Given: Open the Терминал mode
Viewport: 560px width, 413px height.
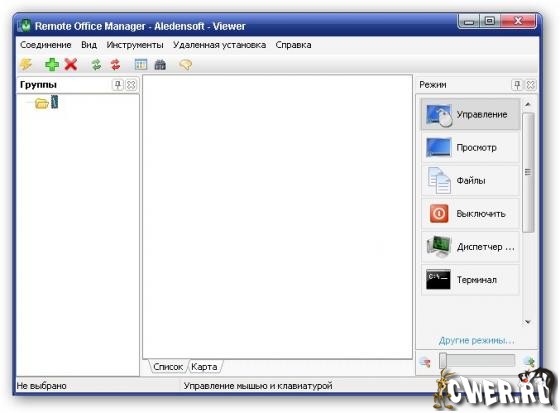Looking at the screenshot, I should click(x=470, y=280).
